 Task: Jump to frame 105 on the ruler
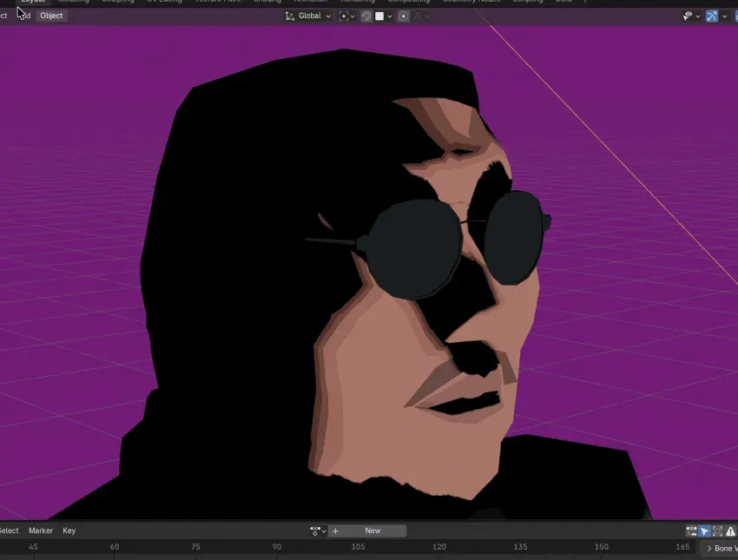(359, 547)
